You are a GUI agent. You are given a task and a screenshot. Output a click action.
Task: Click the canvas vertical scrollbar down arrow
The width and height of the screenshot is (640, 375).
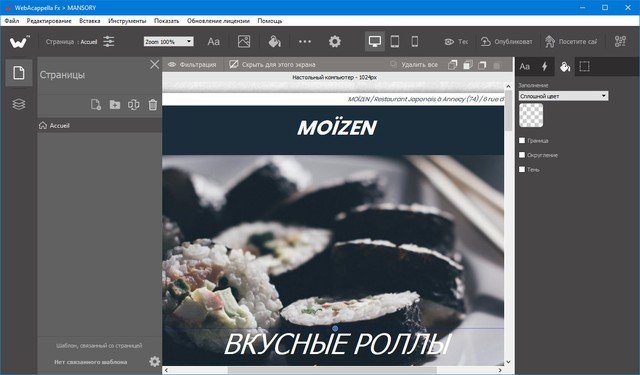pyautogui.click(x=508, y=362)
